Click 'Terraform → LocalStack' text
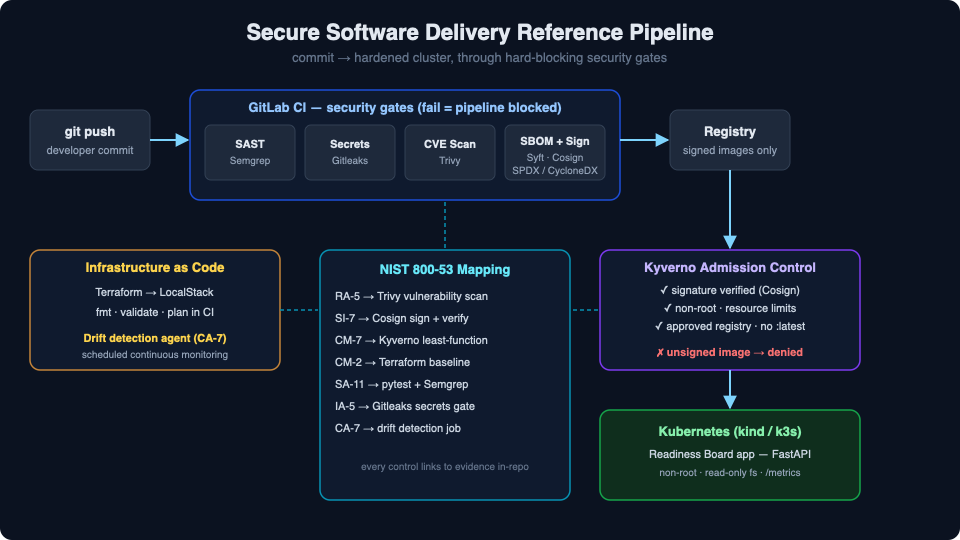The image size is (960, 540). (154, 293)
